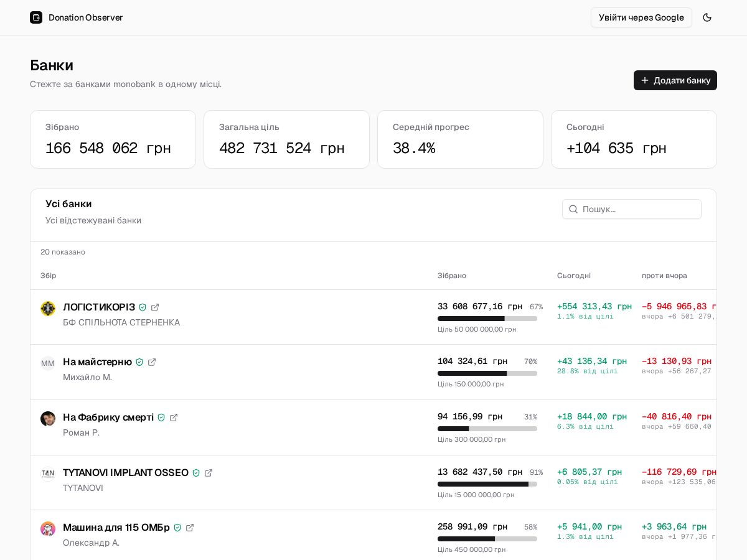This screenshot has width=747, height=560.
Task: Click the БФ Спільнота Стерненка avatar
Action: tap(48, 309)
